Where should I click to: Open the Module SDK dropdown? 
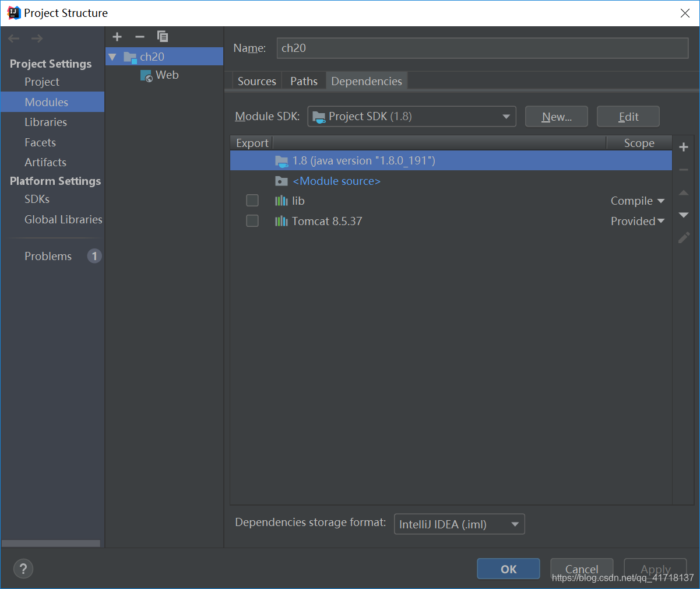click(411, 117)
